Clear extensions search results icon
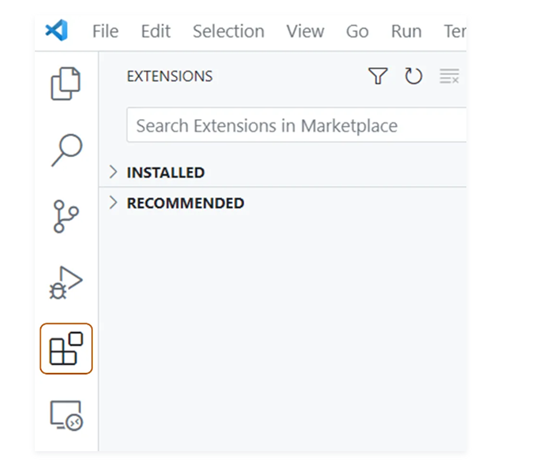554x469 pixels. (449, 76)
